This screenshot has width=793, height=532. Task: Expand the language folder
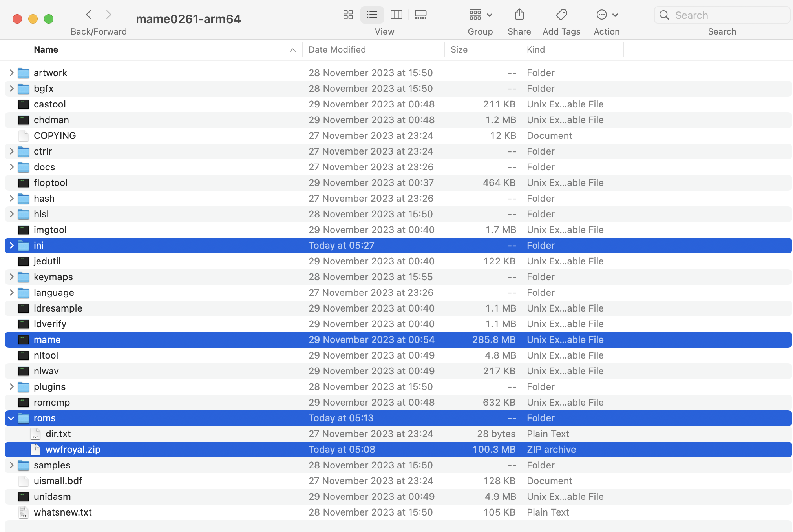tap(11, 292)
